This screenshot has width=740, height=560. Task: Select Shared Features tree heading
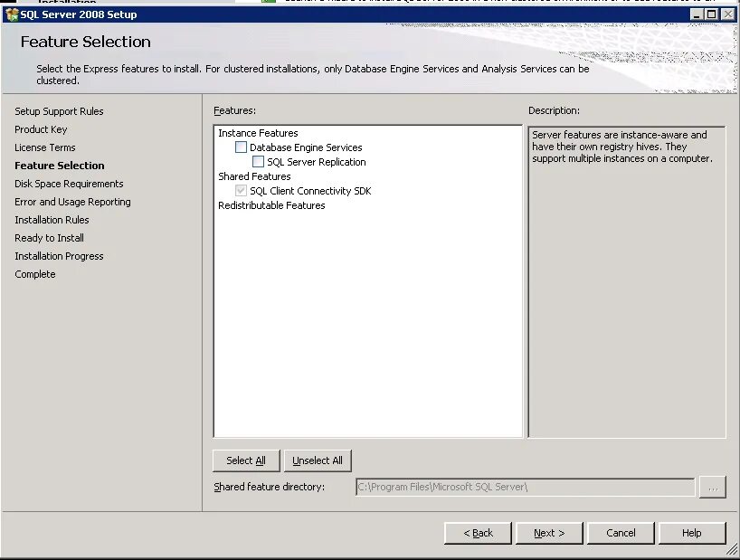click(254, 176)
